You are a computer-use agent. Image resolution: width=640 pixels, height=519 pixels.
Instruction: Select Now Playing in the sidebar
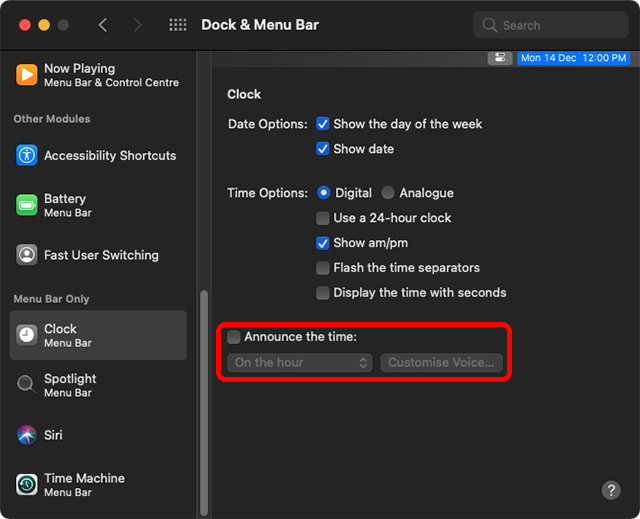point(98,75)
